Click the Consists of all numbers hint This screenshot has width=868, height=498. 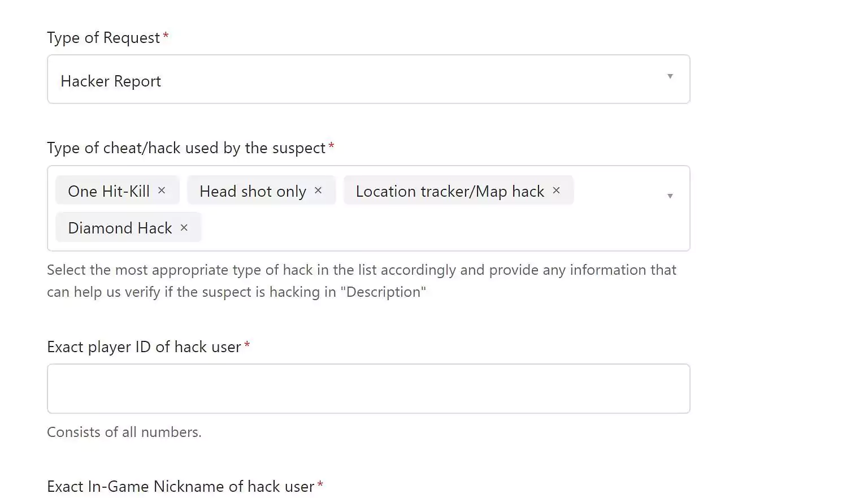(x=124, y=432)
